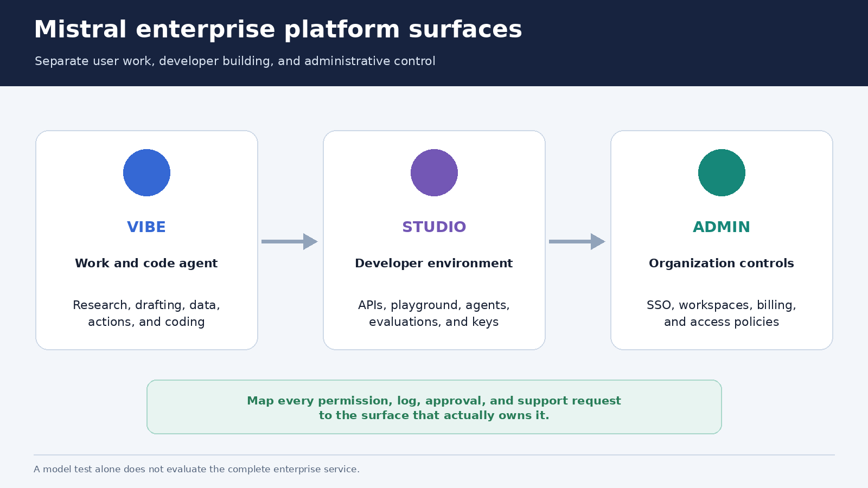Click the footnote 'A model test alone…'
868x488 pixels.
(196, 470)
